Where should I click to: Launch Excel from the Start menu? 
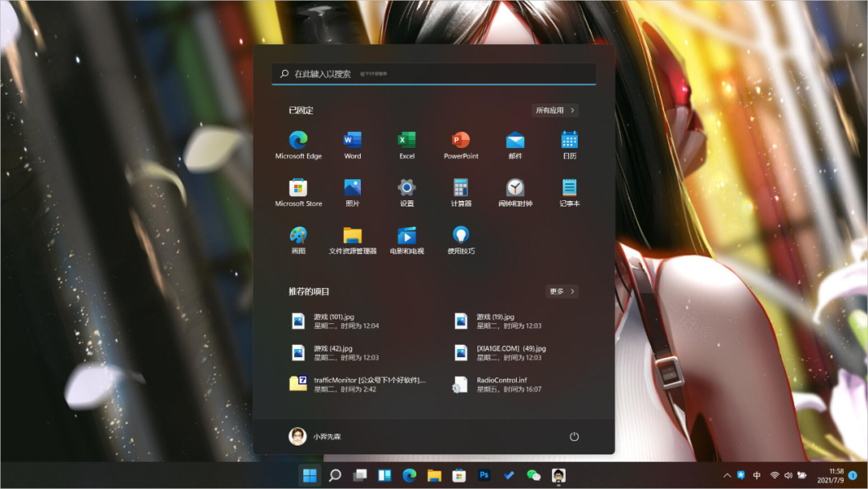tap(407, 145)
